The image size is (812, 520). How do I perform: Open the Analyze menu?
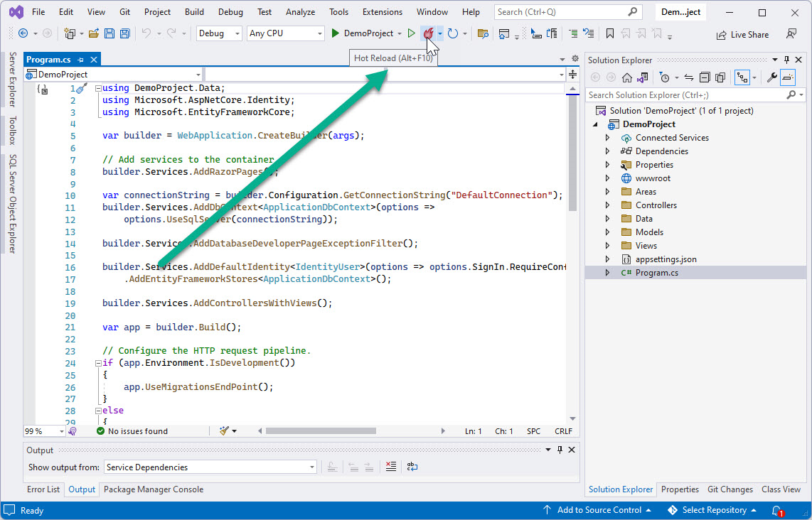(x=300, y=12)
